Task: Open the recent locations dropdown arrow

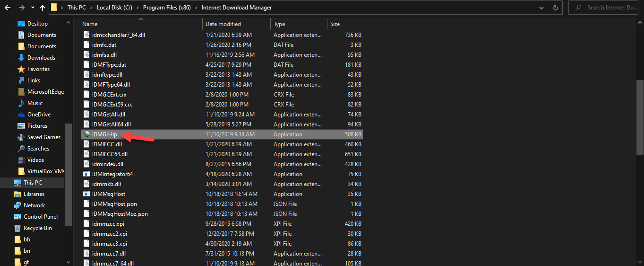Action: [x=32, y=8]
